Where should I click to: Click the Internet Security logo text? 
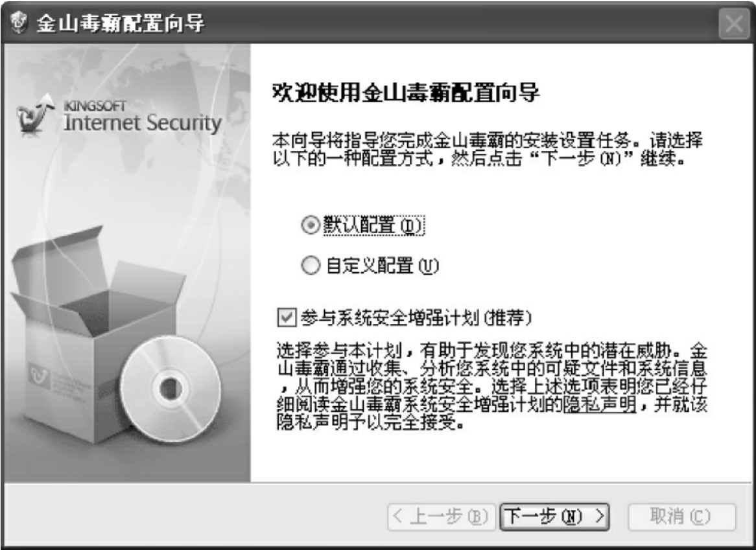(143, 123)
